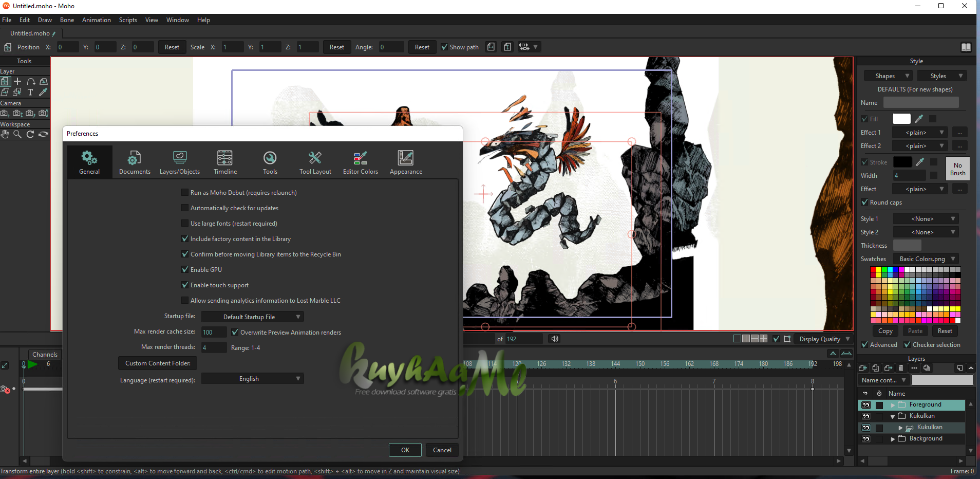The image size is (980, 479).
Task: Select the Zoom Camera tool
Action: click(x=17, y=113)
